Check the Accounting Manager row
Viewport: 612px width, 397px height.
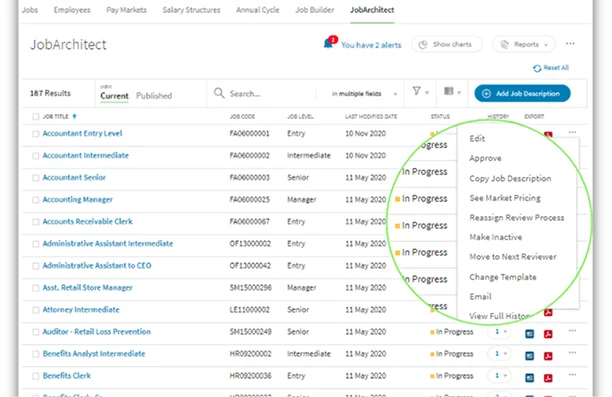coord(36,200)
